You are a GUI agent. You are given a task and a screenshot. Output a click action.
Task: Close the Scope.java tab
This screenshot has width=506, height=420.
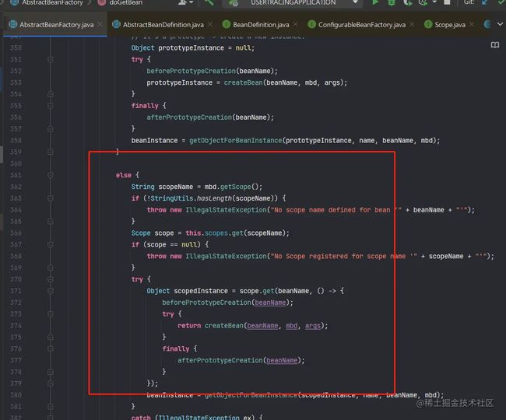click(x=472, y=24)
